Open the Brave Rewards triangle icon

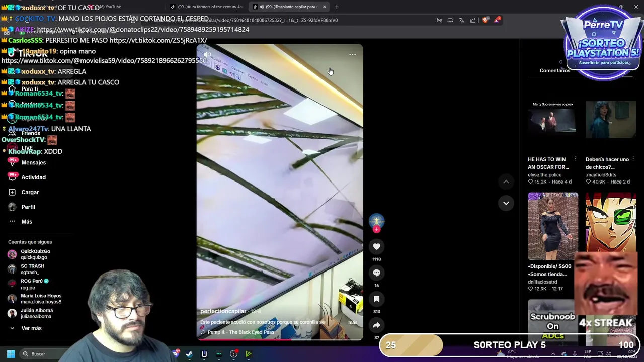click(x=497, y=20)
